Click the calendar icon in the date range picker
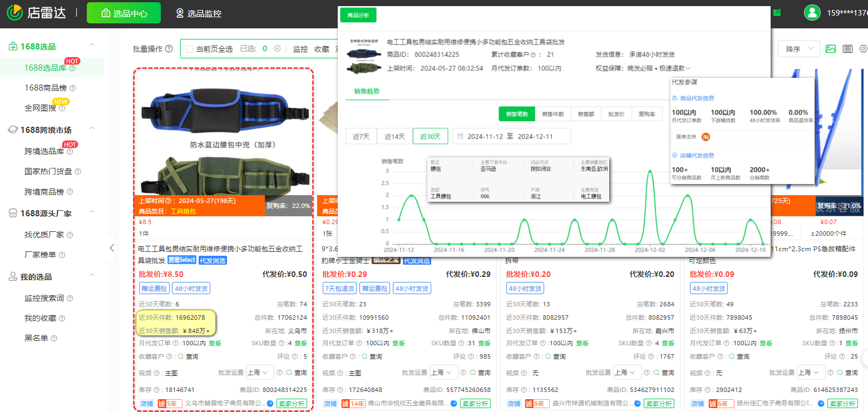 (x=460, y=136)
